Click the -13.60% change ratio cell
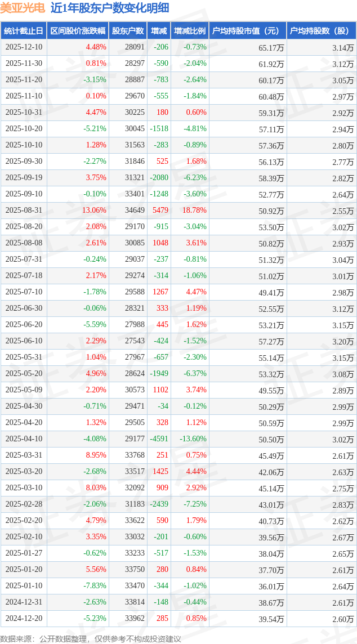357x644 pixels. tap(193, 439)
